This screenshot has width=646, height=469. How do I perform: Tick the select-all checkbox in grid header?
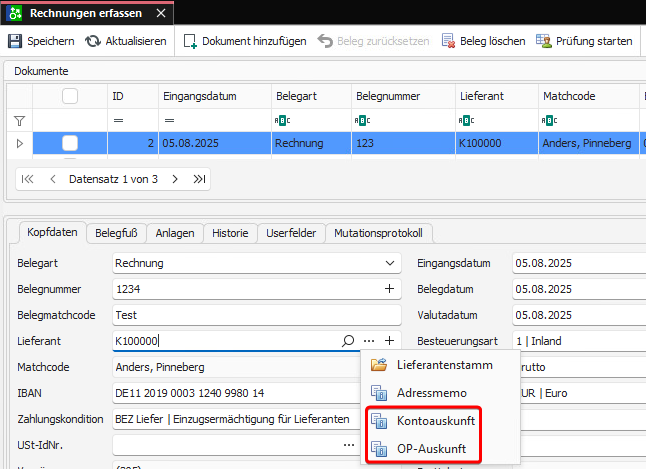(x=70, y=96)
